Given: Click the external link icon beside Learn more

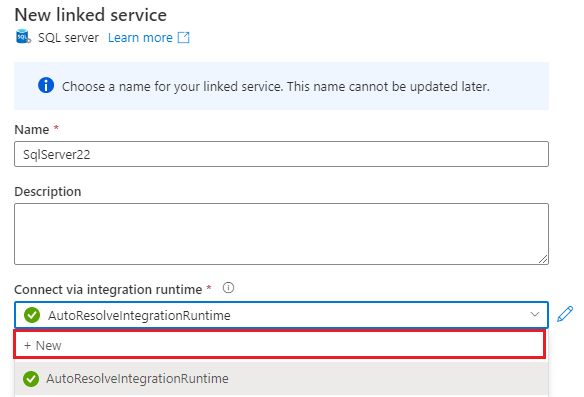Looking at the screenshot, I should [184, 38].
